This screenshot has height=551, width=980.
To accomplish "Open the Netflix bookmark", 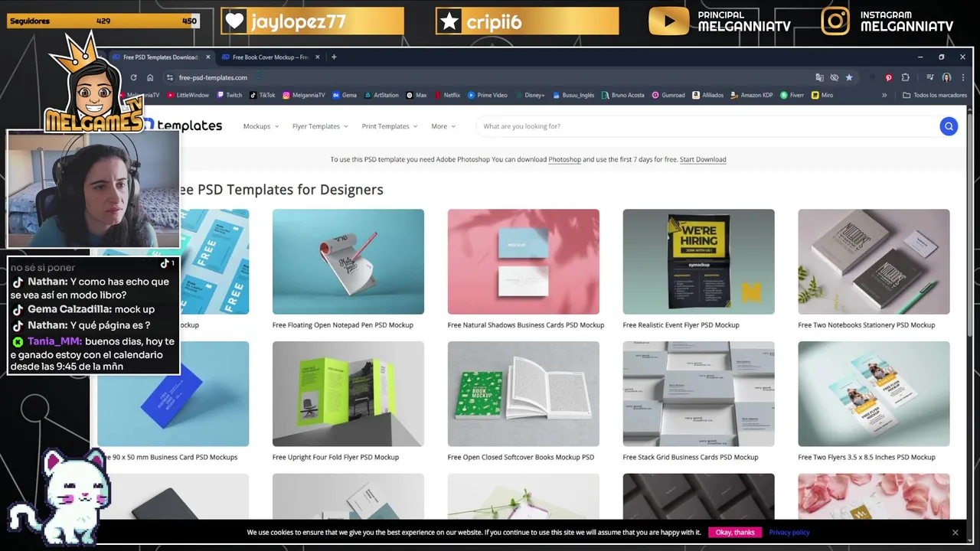I will tap(447, 95).
